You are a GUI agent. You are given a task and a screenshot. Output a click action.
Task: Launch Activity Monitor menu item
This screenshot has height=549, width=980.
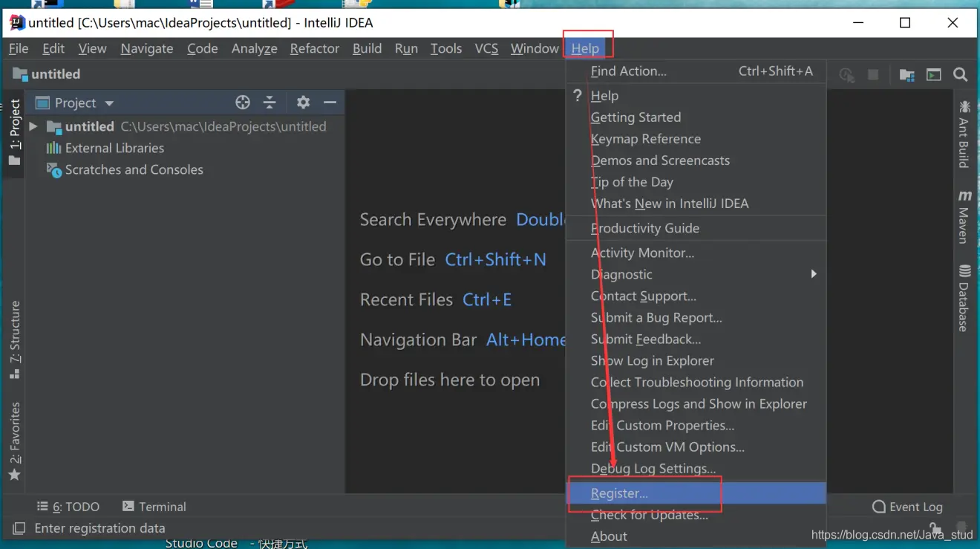[x=696, y=253]
